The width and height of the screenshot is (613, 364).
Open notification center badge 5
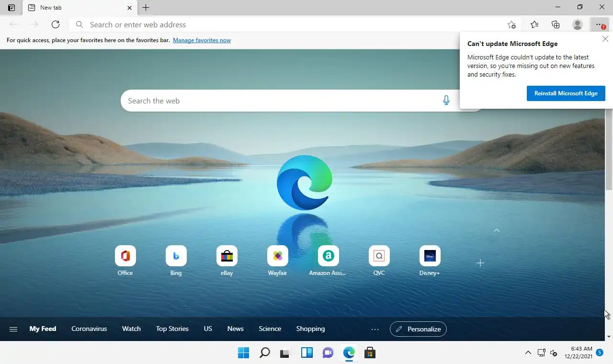point(600,353)
